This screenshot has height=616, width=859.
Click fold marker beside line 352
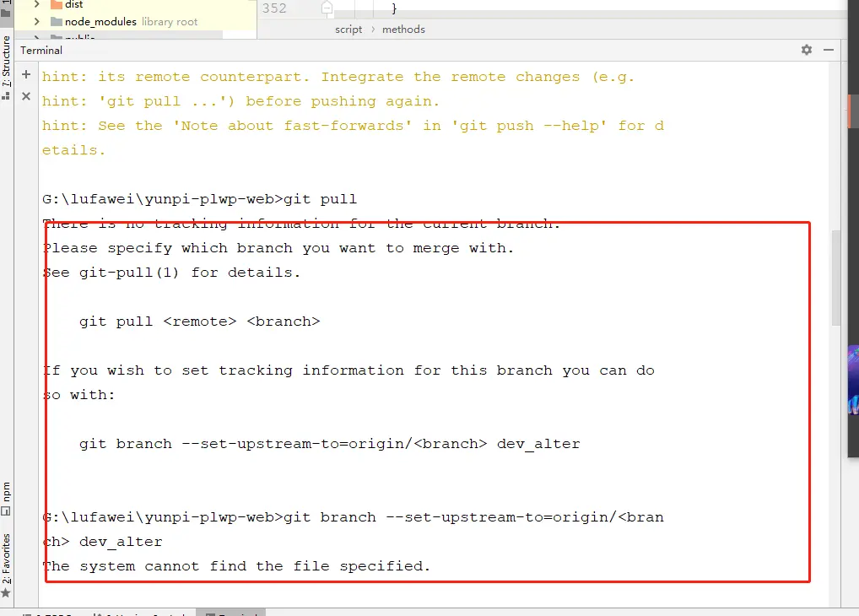coord(327,8)
